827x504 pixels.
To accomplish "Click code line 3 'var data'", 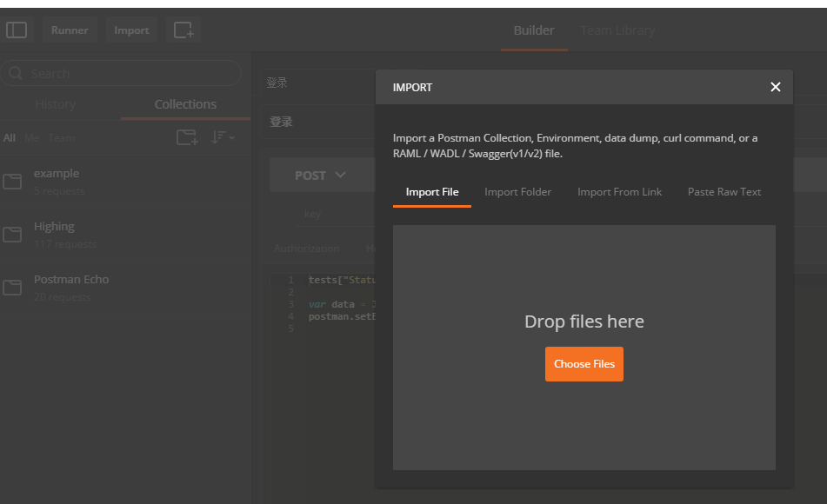I will 331,304.
